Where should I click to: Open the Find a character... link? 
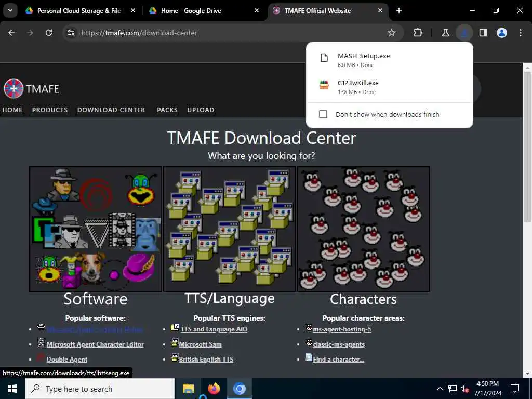click(339, 360)
